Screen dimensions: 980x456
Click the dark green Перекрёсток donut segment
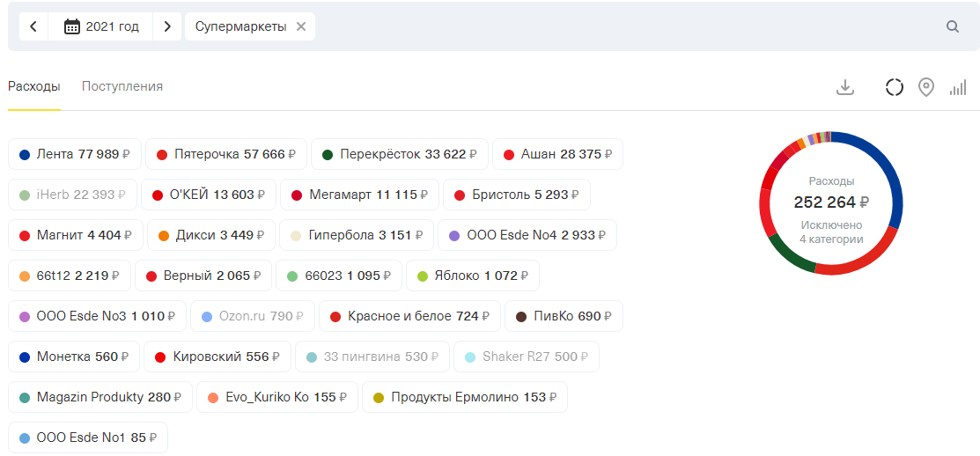click(x=787, y=256)
